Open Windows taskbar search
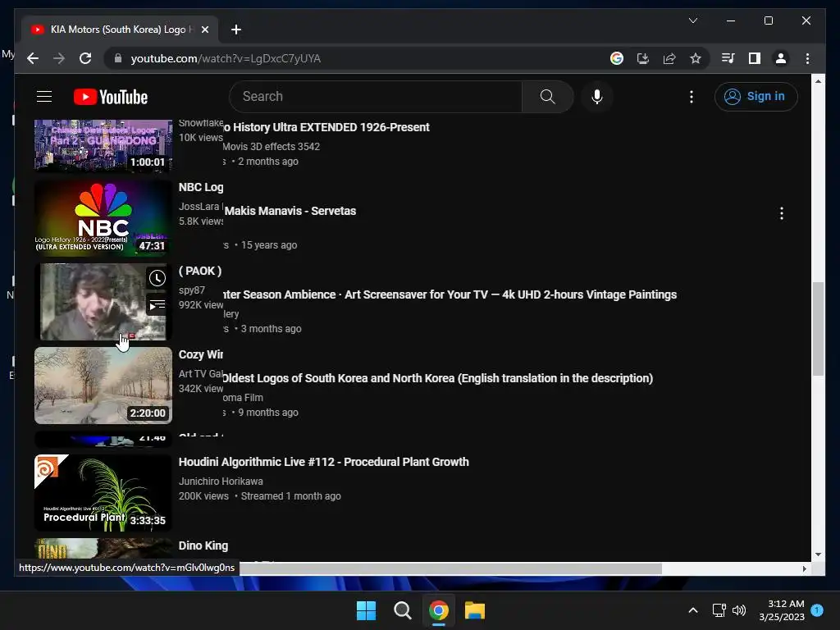Viewport: 840px width, 630px height. point(402,610)
